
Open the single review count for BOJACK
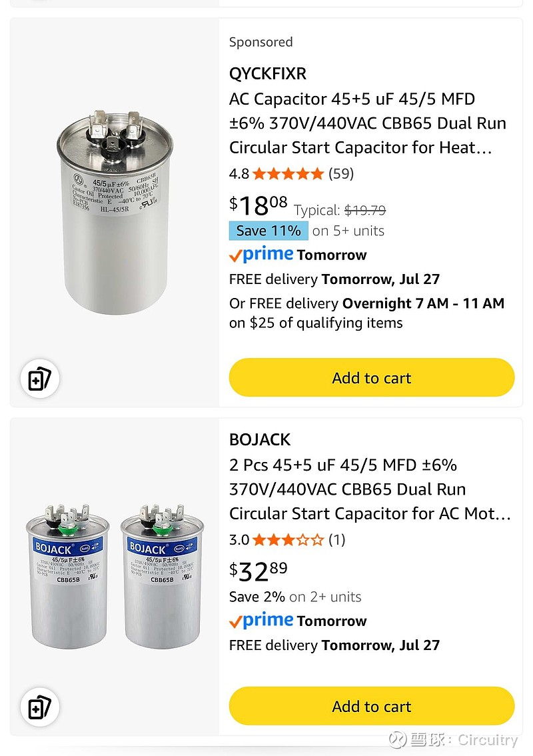[x=336, y=539]
